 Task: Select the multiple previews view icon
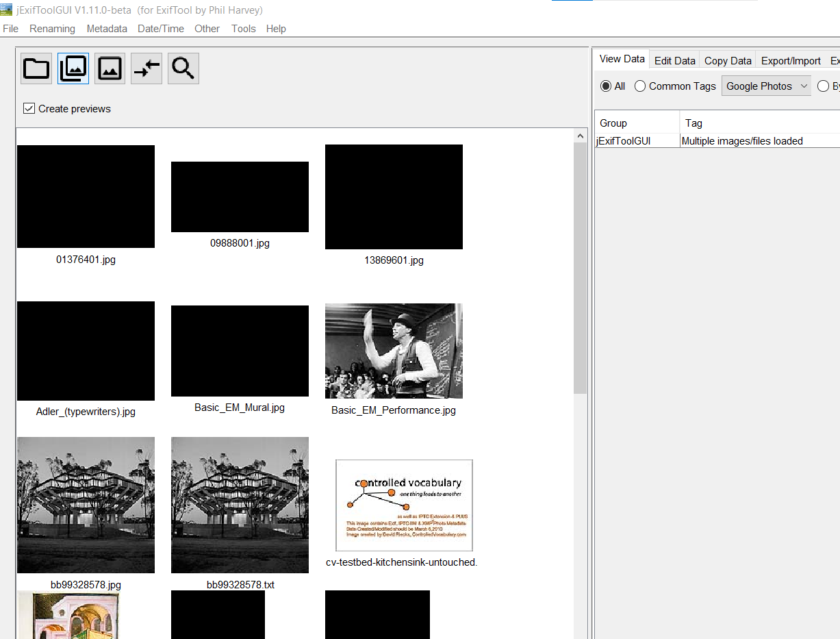click(x=73, y=68)
